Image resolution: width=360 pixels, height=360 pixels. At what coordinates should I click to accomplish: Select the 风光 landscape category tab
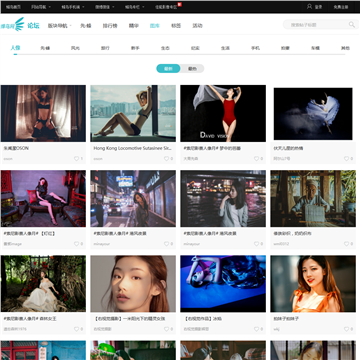coord(75,48)
